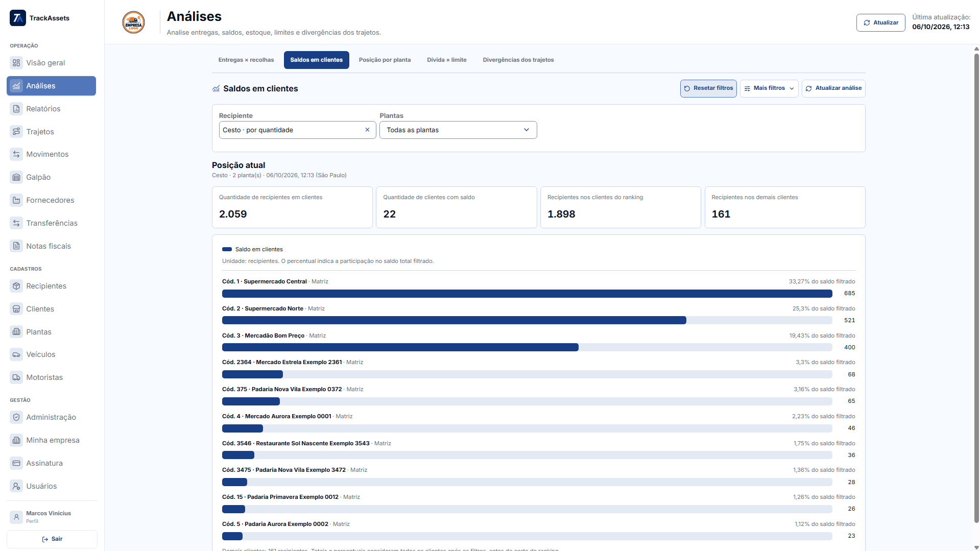Open Plantas building icon
This screenshot has width=980, height=551.
(x=16, y=332)
